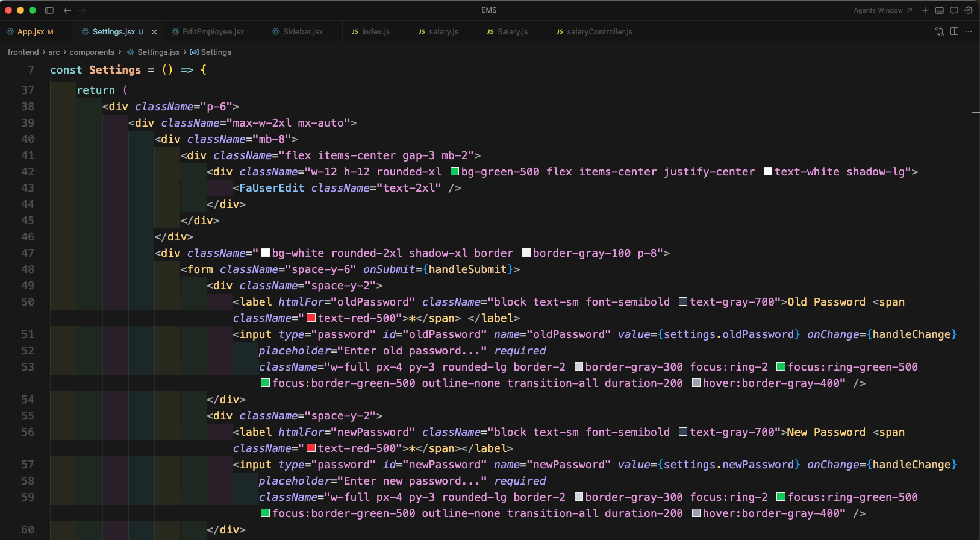The width and height of the screenshot is (980, 540).
Task: Split the editor to the right
Action: [954, 31]
